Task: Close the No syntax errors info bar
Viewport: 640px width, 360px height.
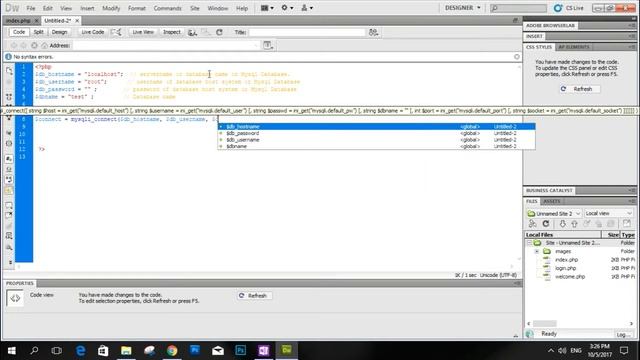Action: 517,57
